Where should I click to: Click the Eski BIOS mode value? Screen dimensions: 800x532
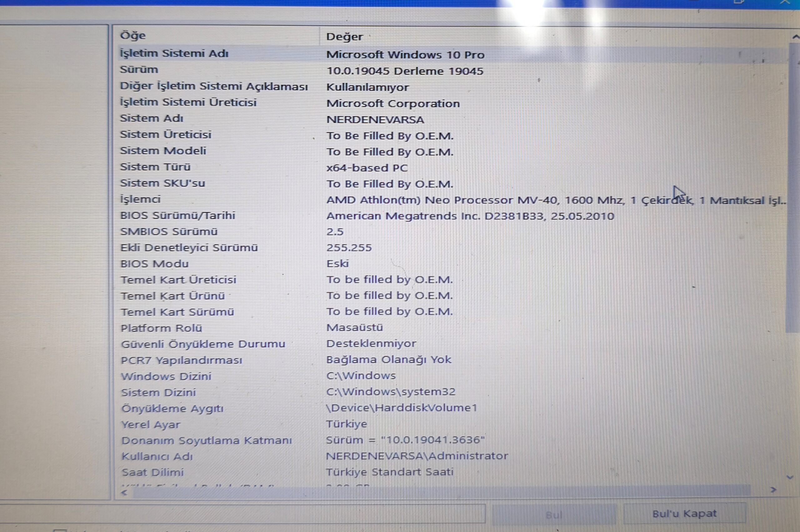(x=337, y=263)
